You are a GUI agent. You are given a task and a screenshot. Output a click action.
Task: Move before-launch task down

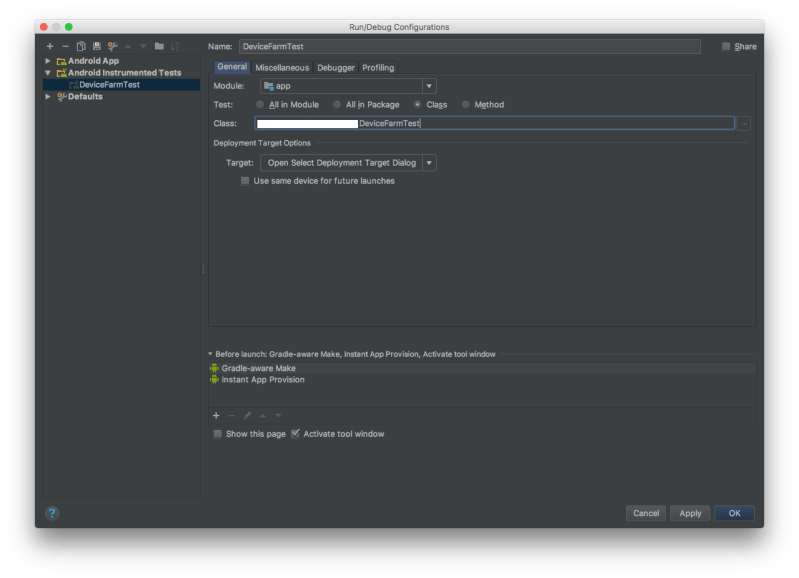pos(278,415)
